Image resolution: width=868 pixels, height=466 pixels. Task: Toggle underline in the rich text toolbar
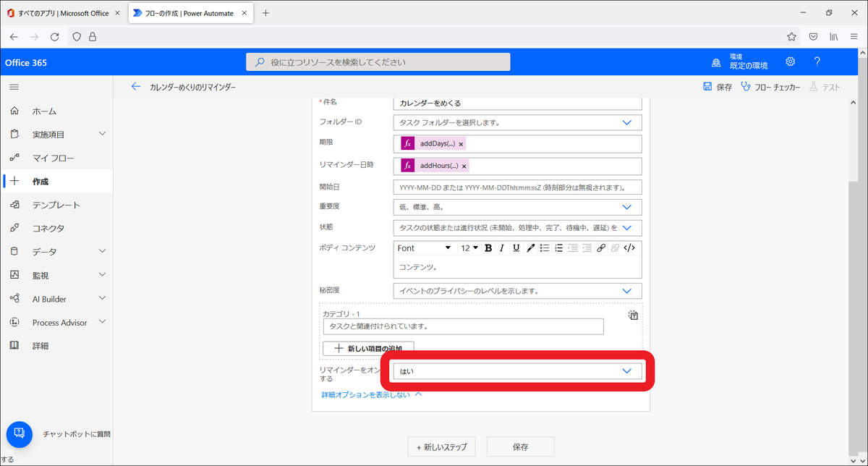516,248
